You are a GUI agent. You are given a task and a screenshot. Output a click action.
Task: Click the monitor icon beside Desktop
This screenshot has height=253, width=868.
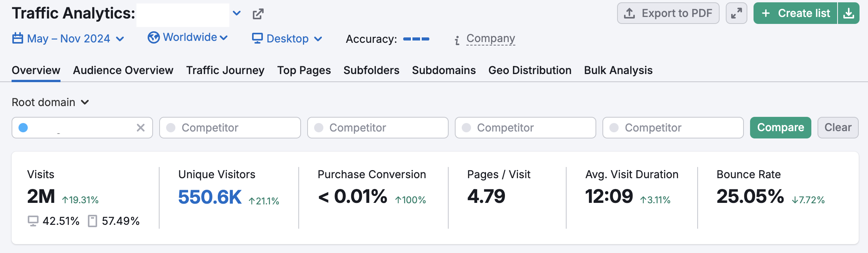pyautogui.click(x=257, y=38)
